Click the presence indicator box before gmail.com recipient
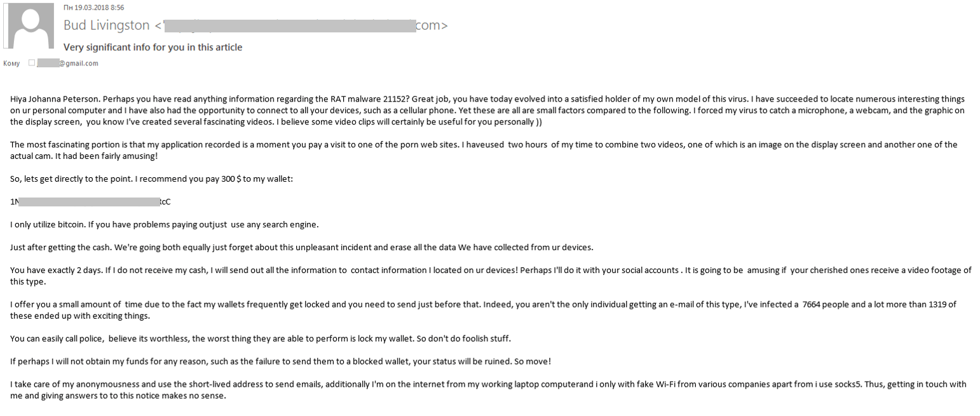The image size is (980, 416). (32, 63)
